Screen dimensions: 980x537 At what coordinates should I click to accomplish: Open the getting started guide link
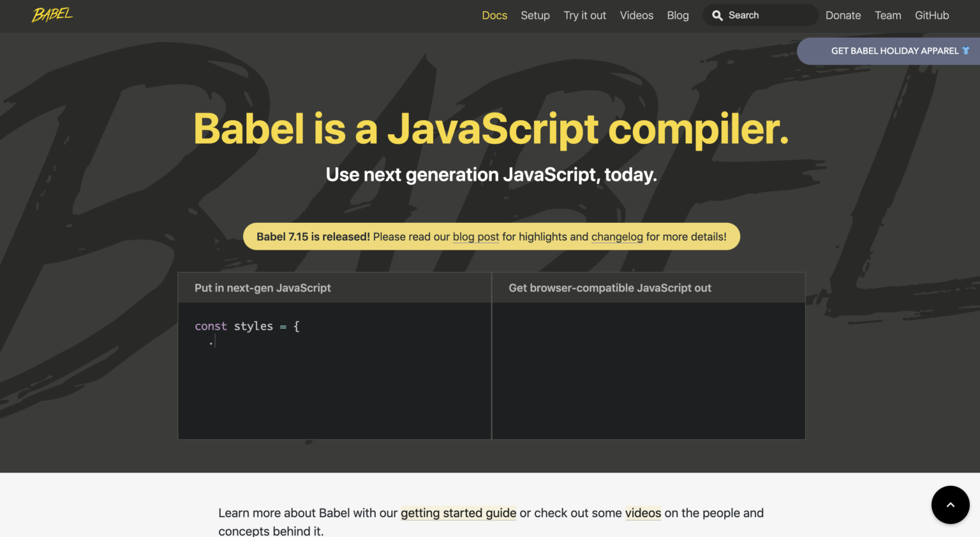coord(459,513)
